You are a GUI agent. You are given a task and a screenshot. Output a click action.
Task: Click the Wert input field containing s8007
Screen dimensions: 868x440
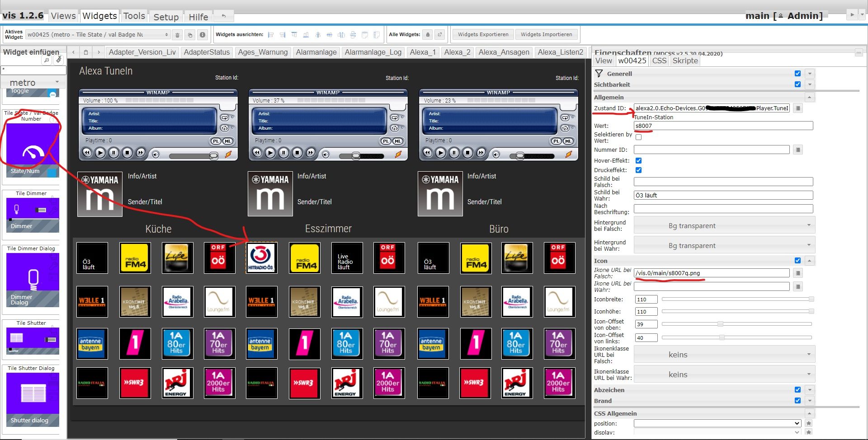pyautogui.click(x=723, y=126)
